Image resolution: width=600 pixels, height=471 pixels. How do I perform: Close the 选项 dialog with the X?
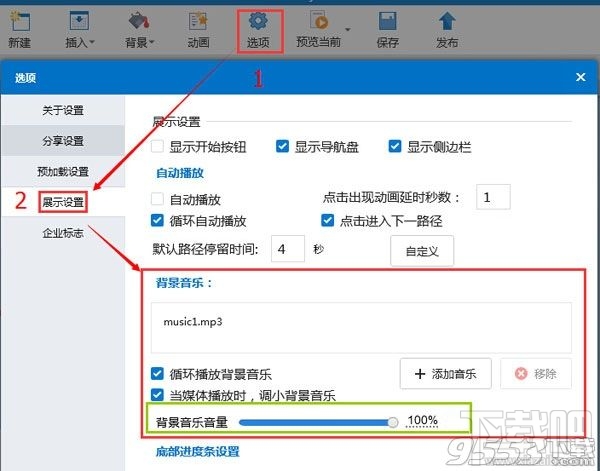click(x=580, y=77)
